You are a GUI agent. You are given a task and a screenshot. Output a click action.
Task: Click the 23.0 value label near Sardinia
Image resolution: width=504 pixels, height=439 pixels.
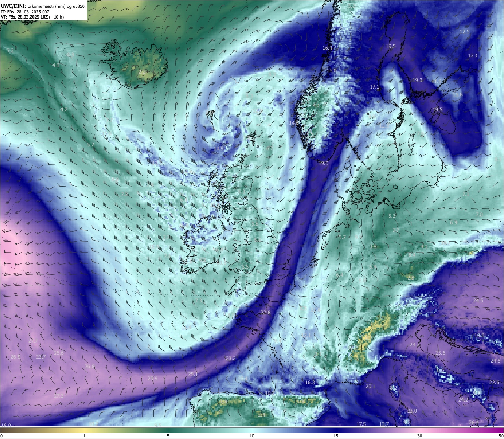412,411
